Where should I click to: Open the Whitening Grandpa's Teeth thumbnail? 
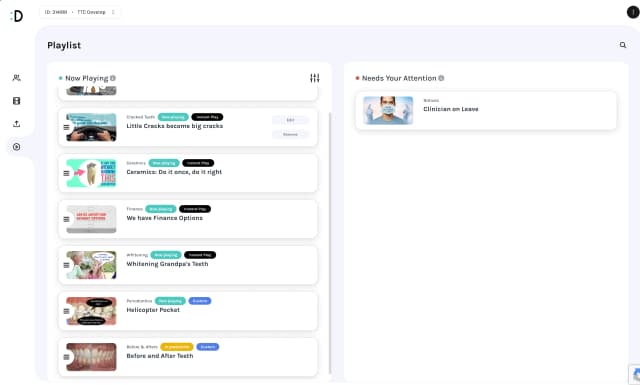click(91, 265)
